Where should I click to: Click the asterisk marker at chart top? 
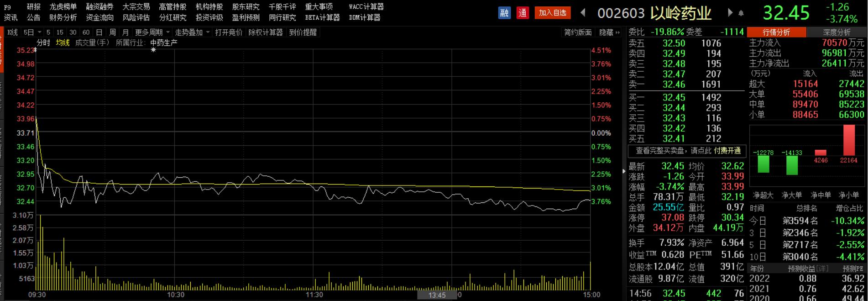(x=153, y=49)
